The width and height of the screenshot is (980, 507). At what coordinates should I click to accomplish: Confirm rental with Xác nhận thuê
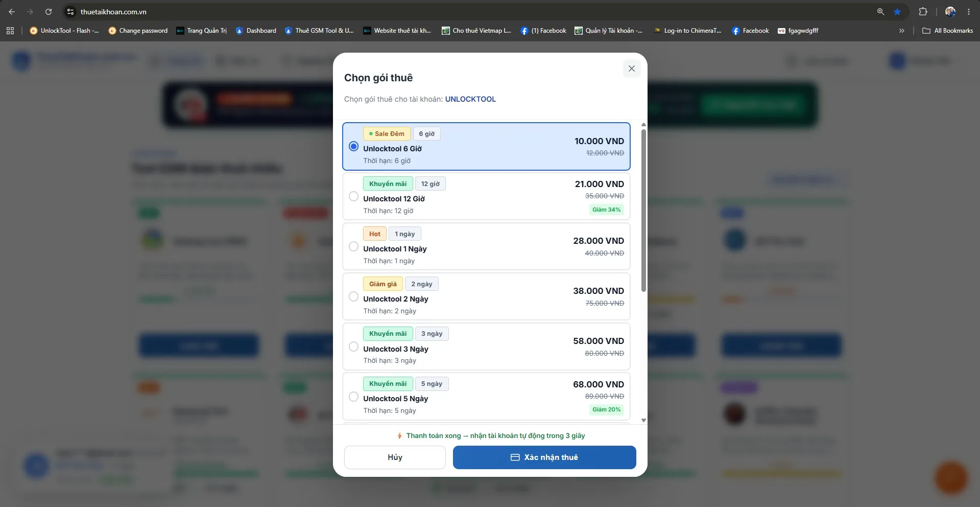544,457
